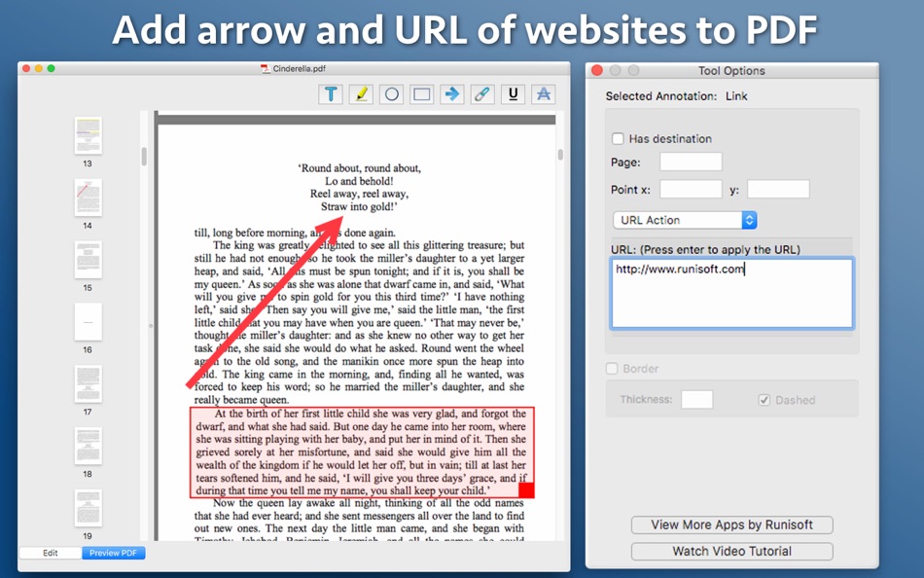
Task: Select the Strikethrough tool
Action: coord(544,94)
